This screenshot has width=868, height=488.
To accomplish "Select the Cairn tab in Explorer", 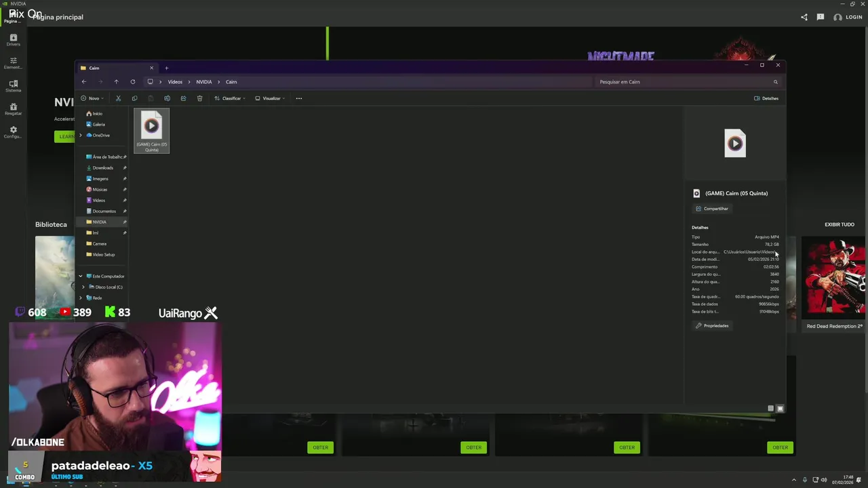I will tap(117, 68).
